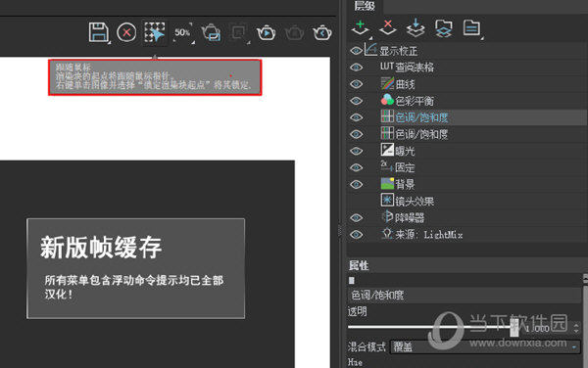Toggle eye for 显示校正 layer
The image size is (588, 368).
point(356,51)
